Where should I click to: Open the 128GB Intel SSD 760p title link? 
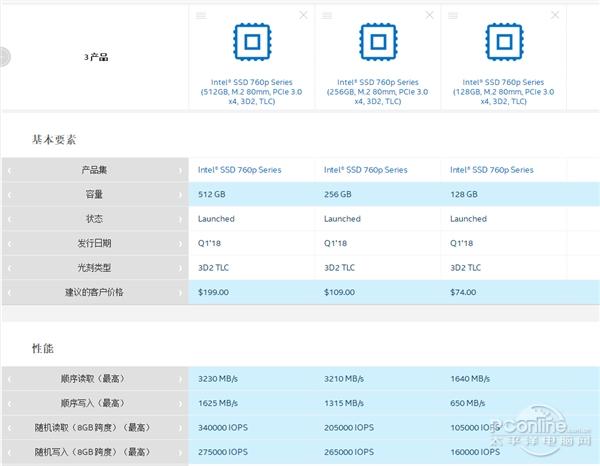pos(503,92)
